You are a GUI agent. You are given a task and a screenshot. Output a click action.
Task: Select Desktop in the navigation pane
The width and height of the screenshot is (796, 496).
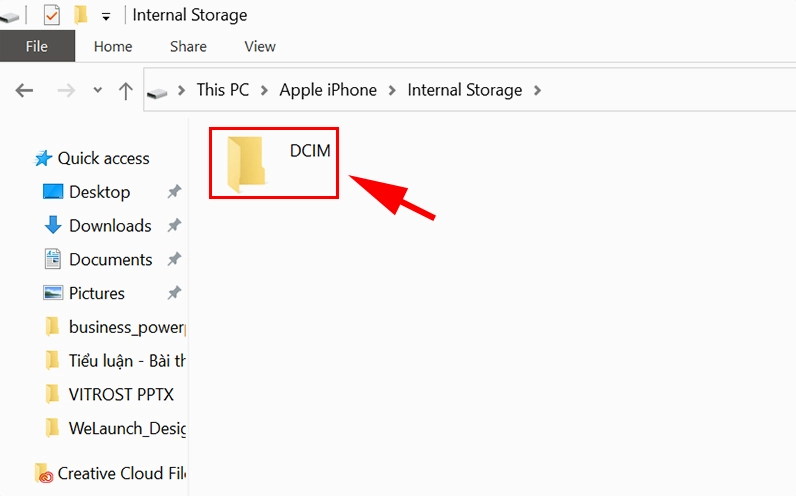99,192
